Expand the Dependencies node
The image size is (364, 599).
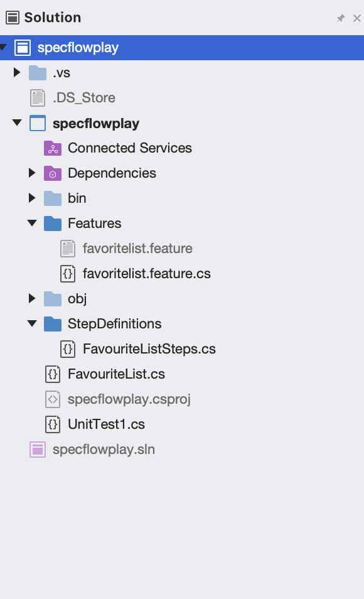[x=32, y=173]
